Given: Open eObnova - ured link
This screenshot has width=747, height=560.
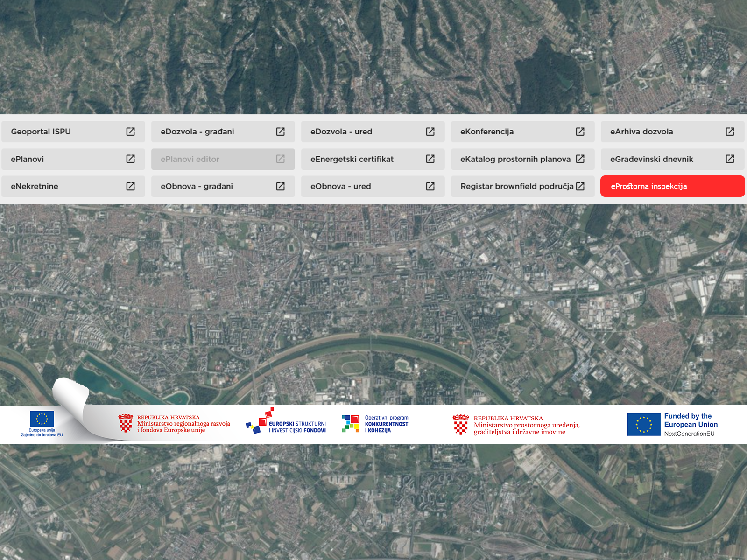Looking at the screenshot, I should click(341, 186).
